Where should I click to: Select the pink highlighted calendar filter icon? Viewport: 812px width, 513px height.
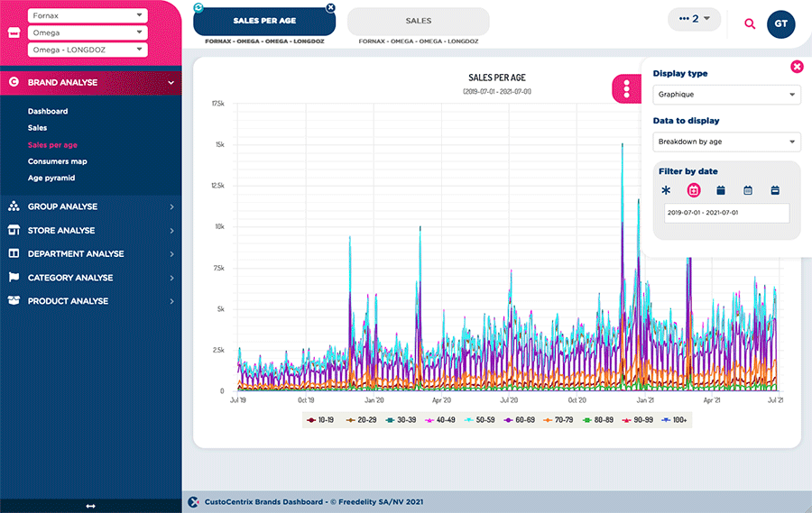pyautogui.click(x=694, y=190)
